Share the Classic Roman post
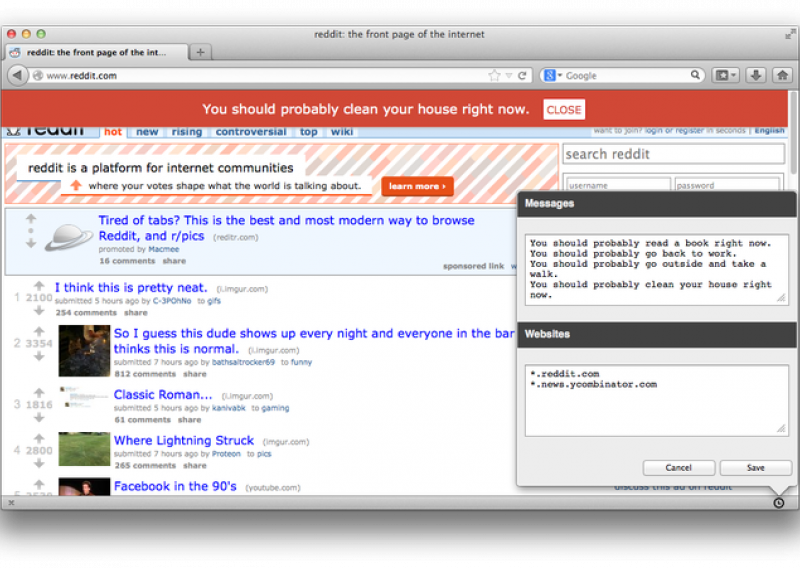The height and width of the screenshot is (568, 800). pos(189,420)
